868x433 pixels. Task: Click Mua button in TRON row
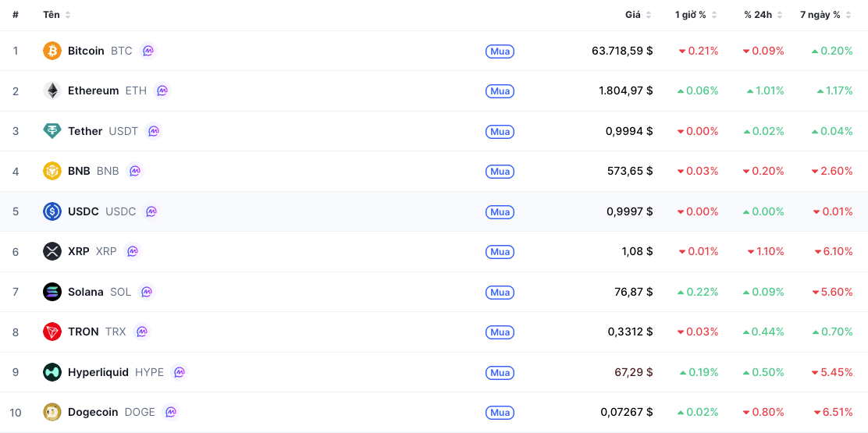pos(500,332)
